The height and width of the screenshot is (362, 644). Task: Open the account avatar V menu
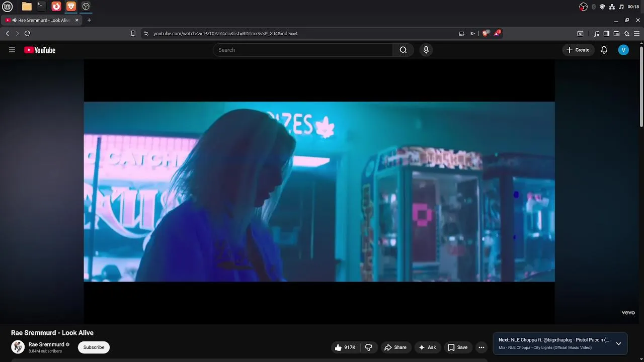[x=623, y=50]
